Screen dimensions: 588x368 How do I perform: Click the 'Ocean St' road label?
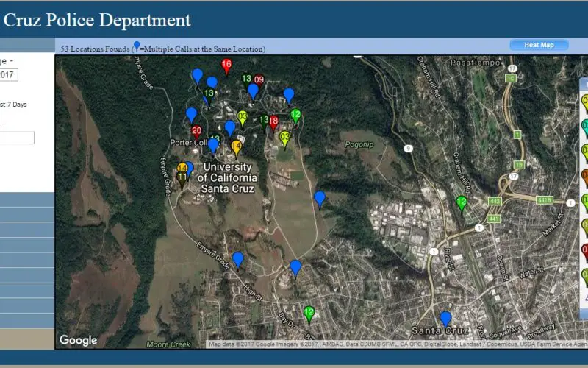tap(502, 268)
